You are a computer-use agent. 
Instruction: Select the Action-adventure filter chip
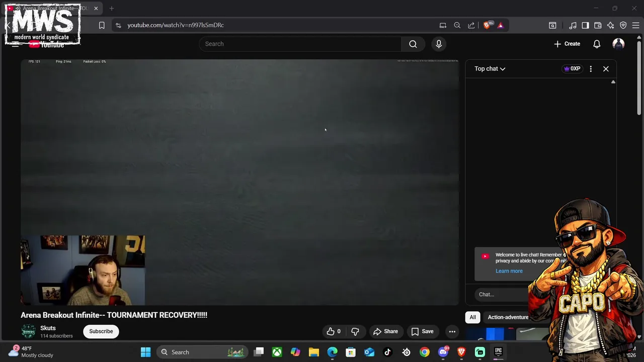tap(508, 317)
